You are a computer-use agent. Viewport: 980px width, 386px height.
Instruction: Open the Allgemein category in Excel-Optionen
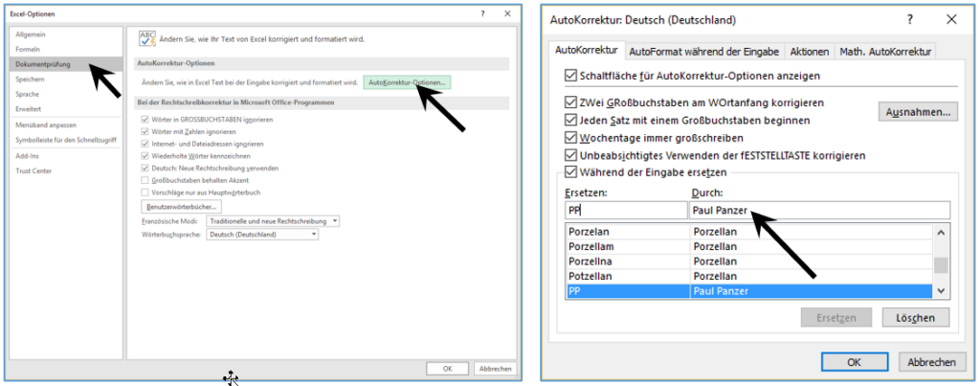pos(31,34)
